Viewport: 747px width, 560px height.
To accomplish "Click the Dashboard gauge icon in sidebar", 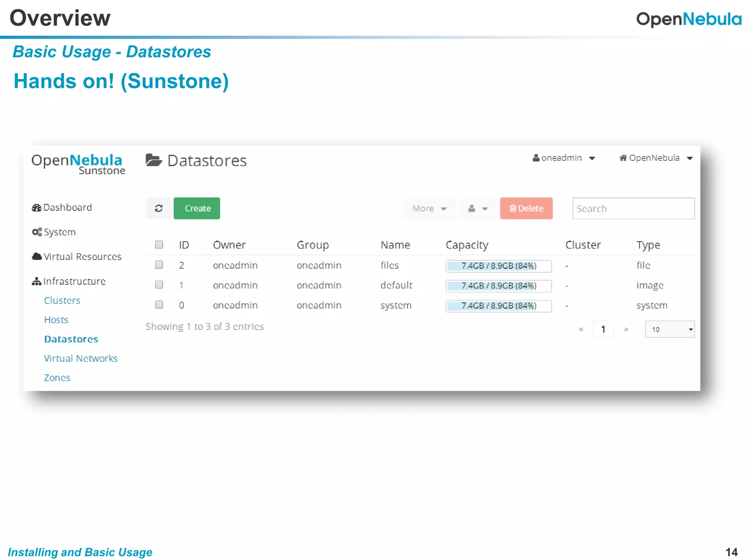I will point(36,208).
